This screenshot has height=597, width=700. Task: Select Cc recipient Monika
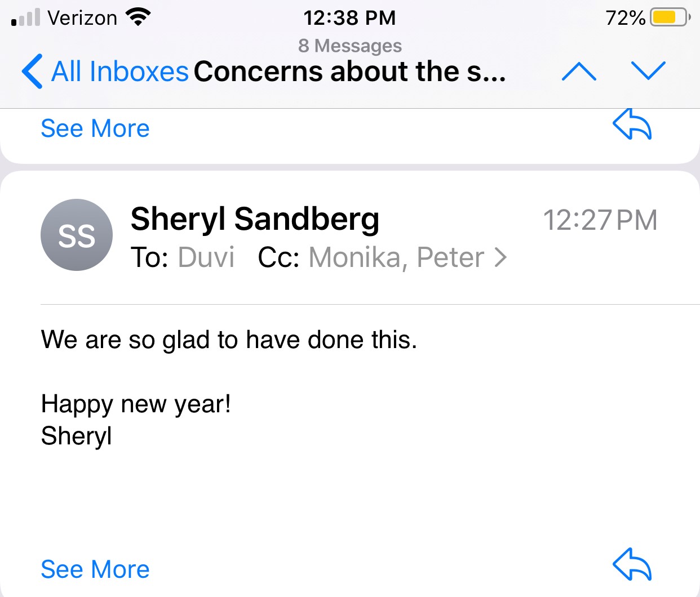pos(355,258)
